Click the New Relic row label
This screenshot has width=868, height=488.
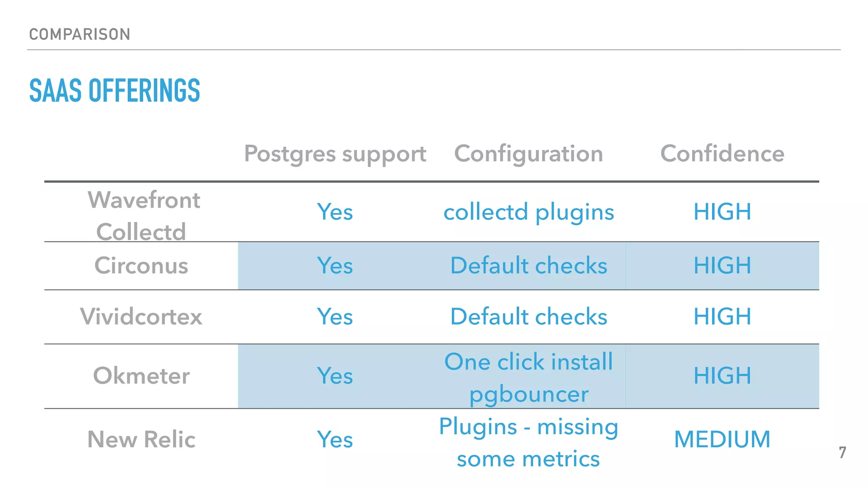pos(141,439)
